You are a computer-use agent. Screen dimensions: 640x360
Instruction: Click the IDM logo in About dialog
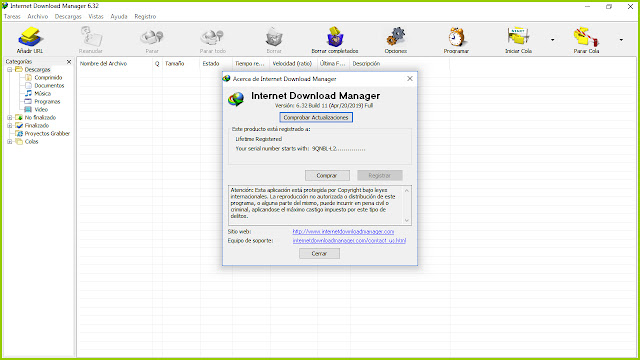click(x=236, y=99)
